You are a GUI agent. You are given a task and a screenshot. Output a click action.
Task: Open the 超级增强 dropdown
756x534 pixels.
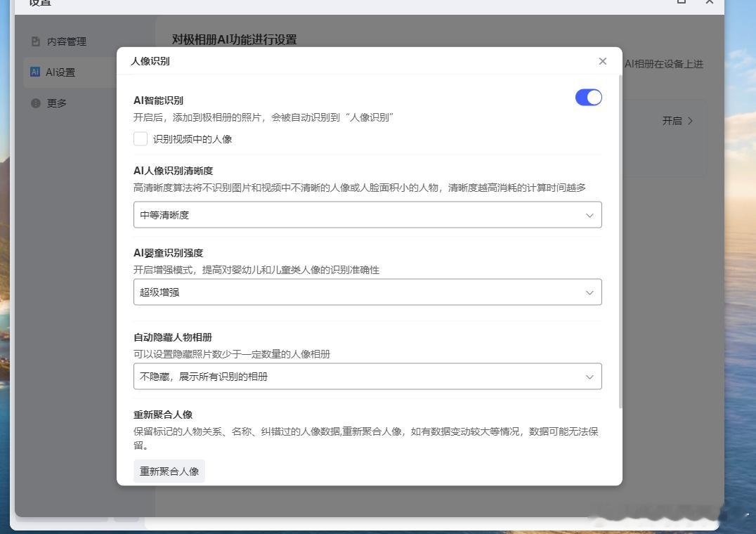[x=367, y=292]
